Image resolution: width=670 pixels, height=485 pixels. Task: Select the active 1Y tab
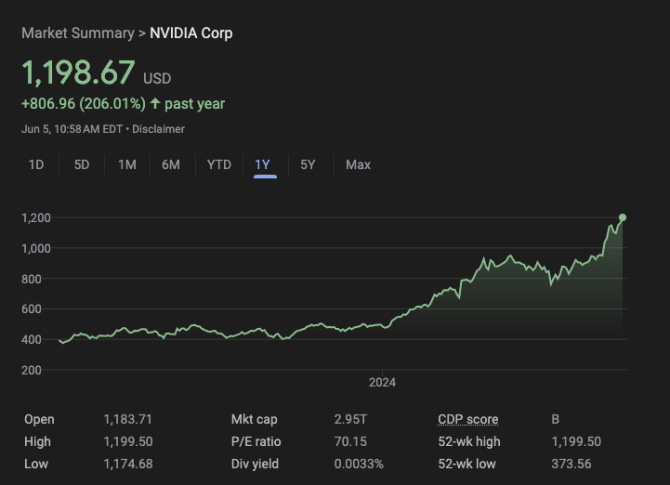pyautogui.click(x=262, y=165)
